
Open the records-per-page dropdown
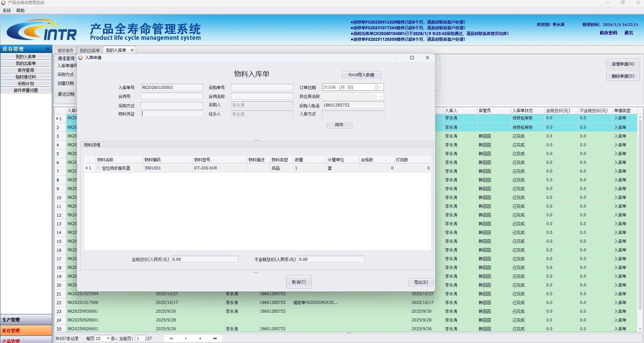pyautogui.click(x=108, y=338)
